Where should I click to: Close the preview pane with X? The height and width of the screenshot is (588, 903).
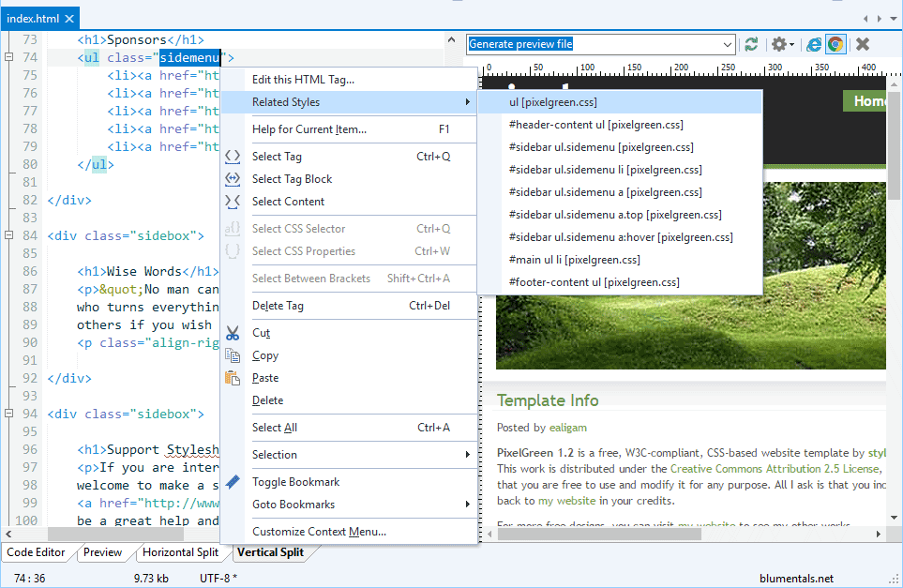[863, 44]
